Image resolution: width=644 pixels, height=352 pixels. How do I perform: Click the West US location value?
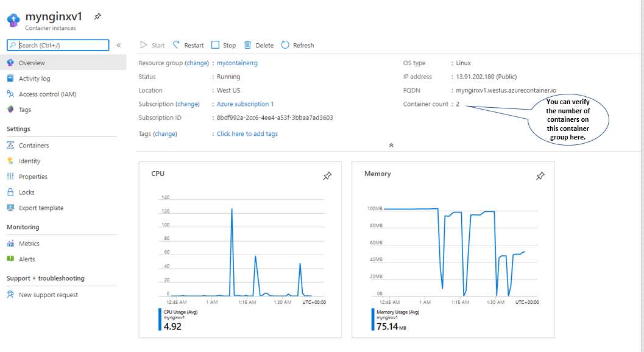click(228, 90)
